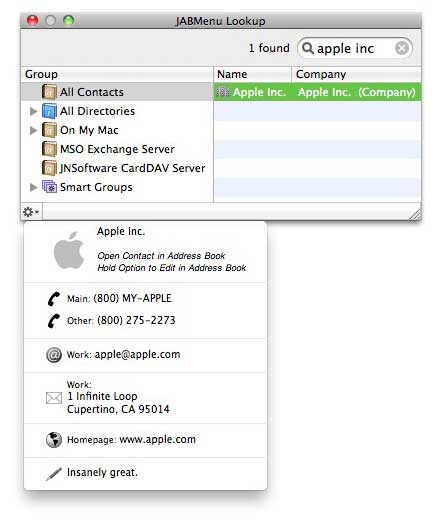The height and width of the screenshot is (520, 440).
Task: Select the All Contacts group row
Action: [x=117, y=92]
